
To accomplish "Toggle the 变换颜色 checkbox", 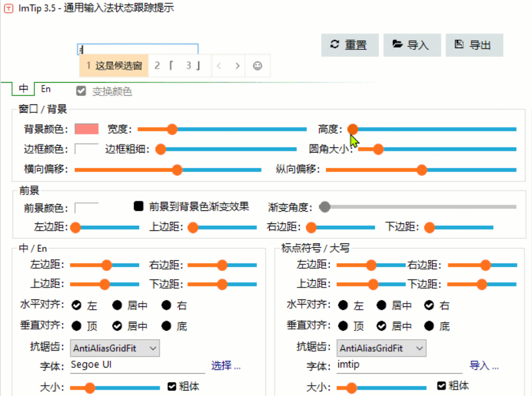I will tap(82, 91).
